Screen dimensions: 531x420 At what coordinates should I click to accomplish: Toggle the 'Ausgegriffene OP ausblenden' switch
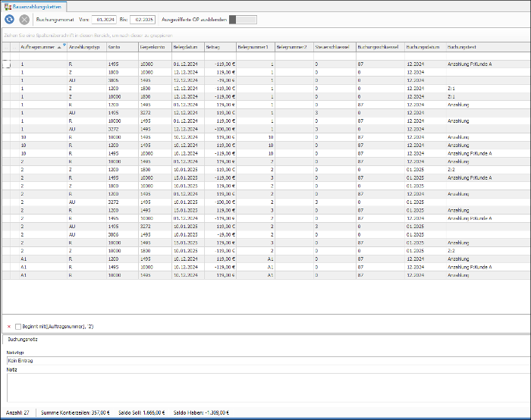pyautogui.click(x=243, y=20)
